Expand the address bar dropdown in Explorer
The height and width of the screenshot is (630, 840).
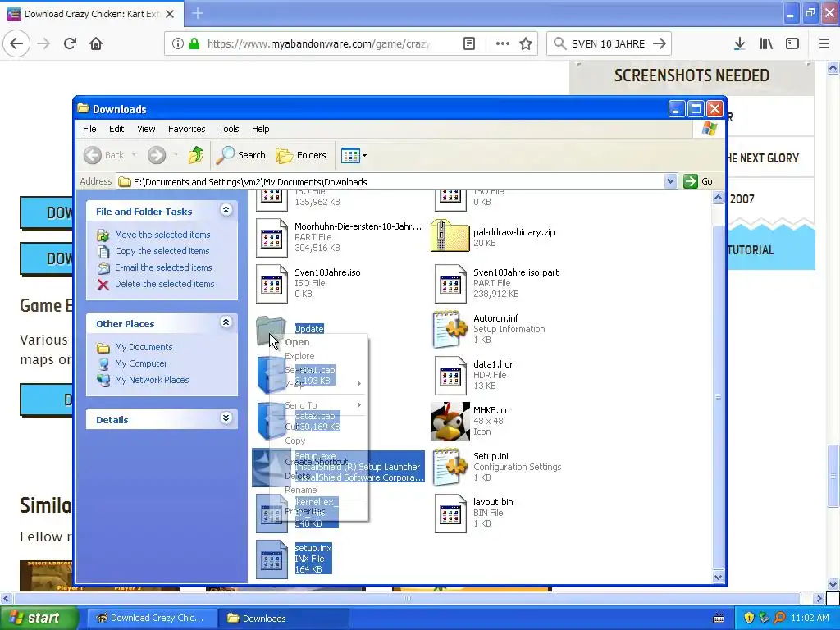(x=670, y=181)
